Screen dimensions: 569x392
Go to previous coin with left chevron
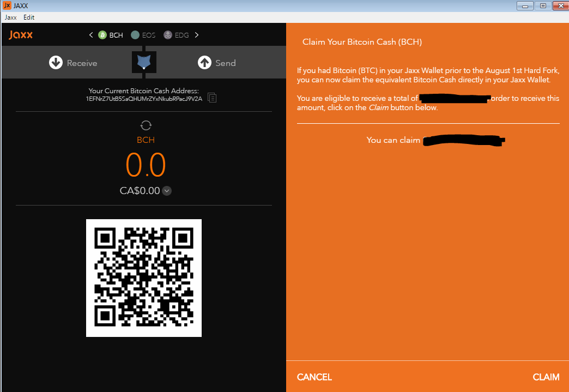pos(90,35)
